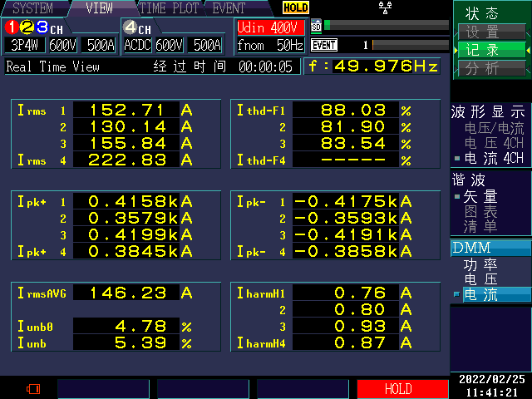532x399 pixels.
Task: Click the EVENT counter icon
Action: 324,45
